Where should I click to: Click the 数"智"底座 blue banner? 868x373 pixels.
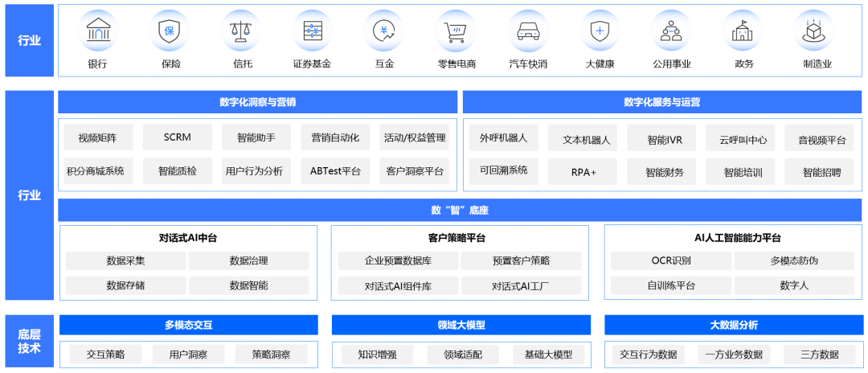[x=459, y=211]
